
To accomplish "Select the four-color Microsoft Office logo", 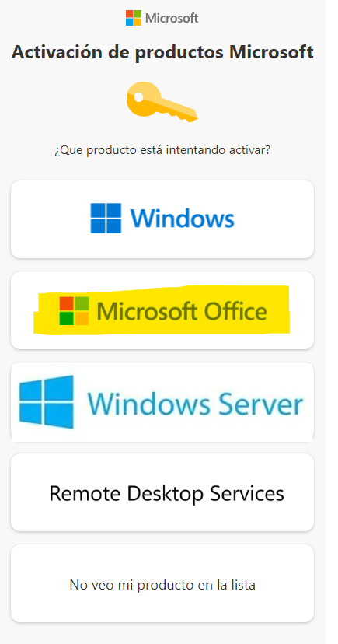I will coord(74,310).
